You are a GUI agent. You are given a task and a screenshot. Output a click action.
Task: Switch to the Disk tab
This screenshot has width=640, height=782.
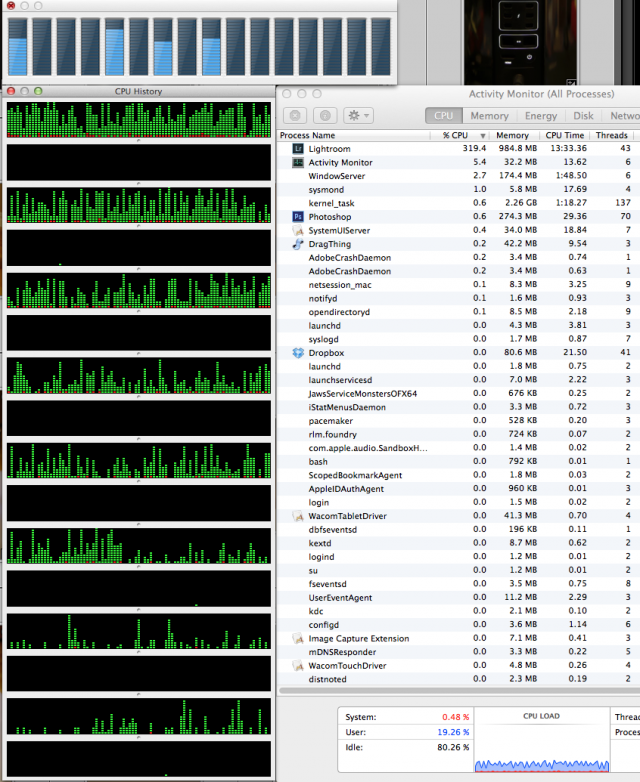tap(583, 116)
